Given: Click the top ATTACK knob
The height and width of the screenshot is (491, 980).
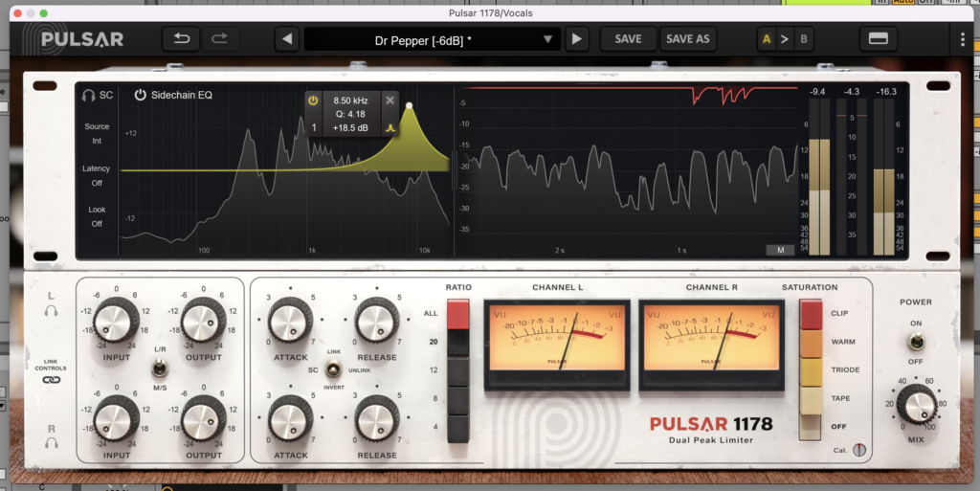Looking at the screenshot, I should [291, 321].
